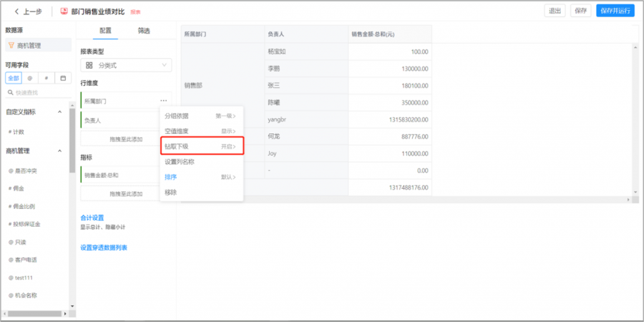
Task: Click the report icon beside 部门销售业绩对比
Action: click(64, 11)
